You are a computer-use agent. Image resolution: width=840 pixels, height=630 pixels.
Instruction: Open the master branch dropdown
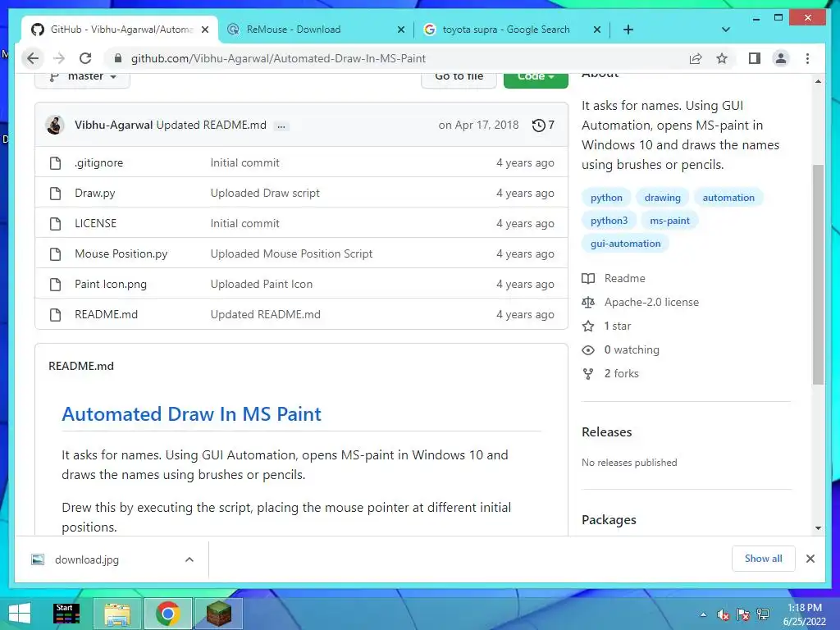[x=83, y=76]
